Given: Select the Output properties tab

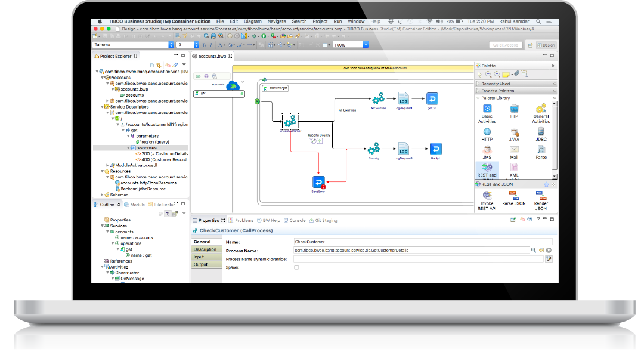Looking at the screenshot, I should (207, 264).
